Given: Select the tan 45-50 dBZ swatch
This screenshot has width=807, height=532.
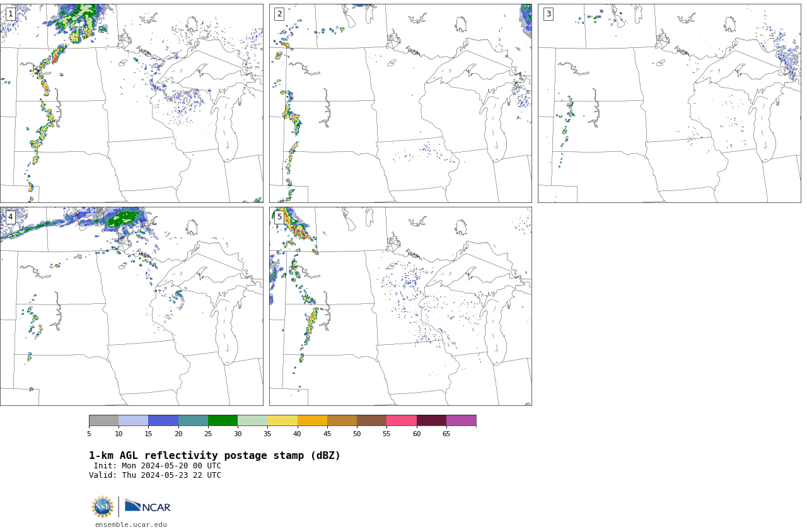Looking at the screenshot, I should (342, 420).
